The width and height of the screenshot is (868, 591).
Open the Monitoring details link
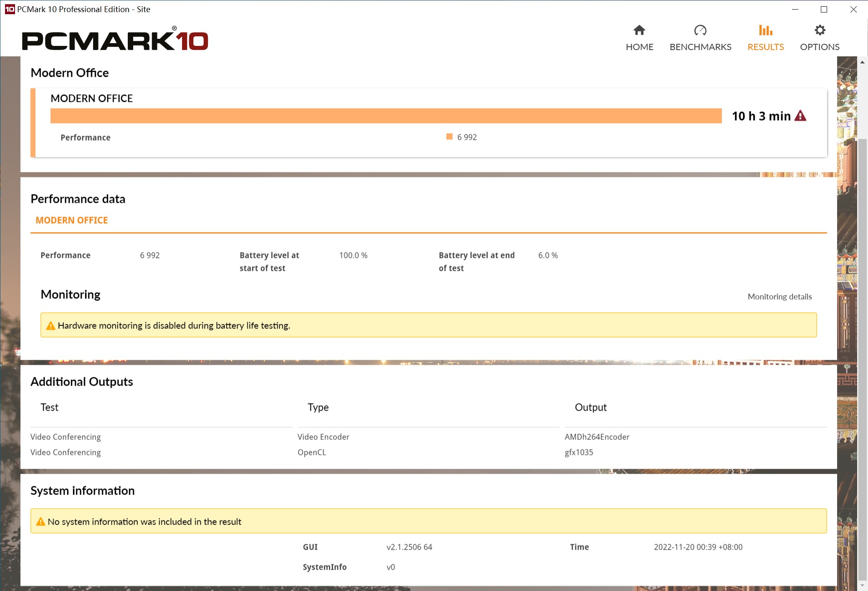[779, 297]
